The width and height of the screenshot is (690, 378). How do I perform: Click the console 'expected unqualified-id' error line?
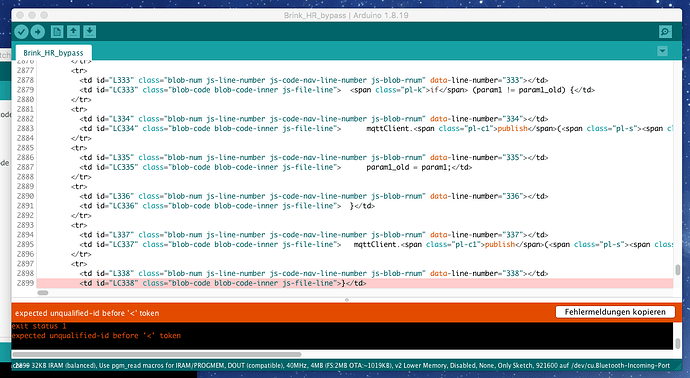point(96,336)
